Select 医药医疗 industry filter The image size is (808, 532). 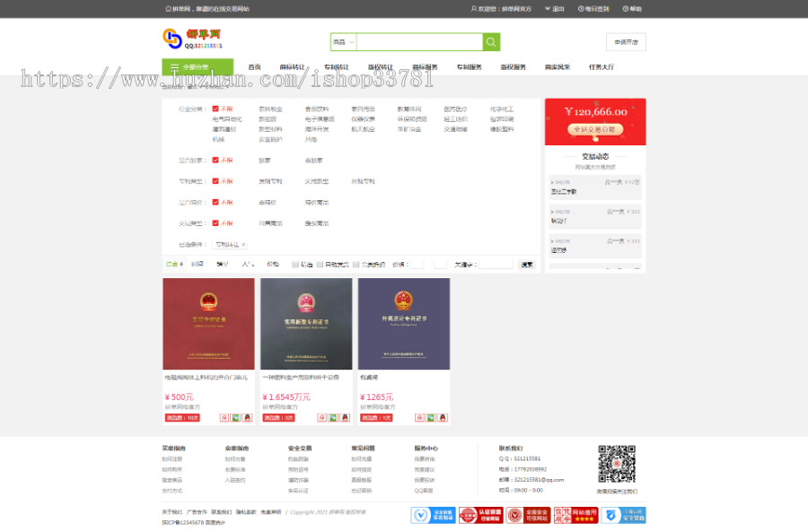point(455,109)
